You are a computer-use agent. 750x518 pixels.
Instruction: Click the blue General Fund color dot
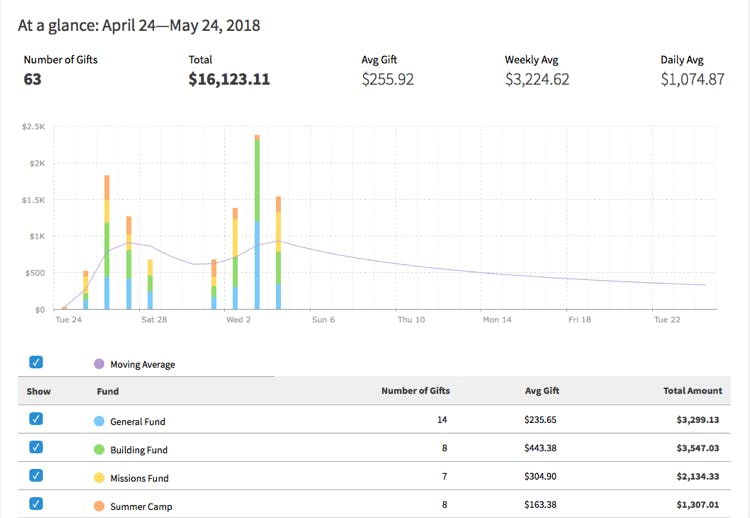[x=99, y=421]
